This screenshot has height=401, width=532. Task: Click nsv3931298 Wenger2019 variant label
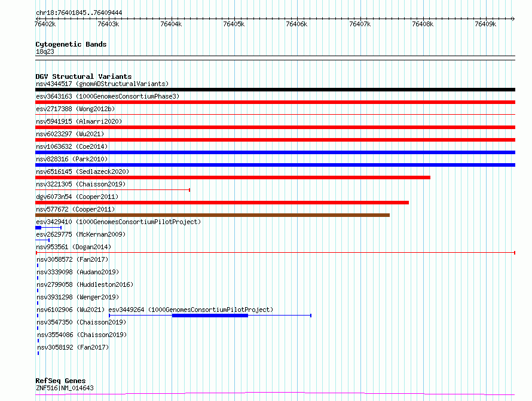78,297
